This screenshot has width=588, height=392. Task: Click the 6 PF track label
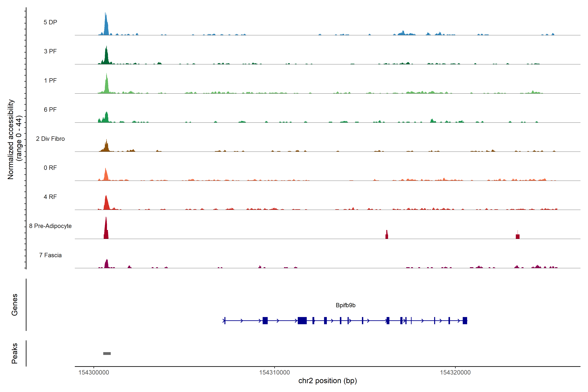(x=50, y=109)
